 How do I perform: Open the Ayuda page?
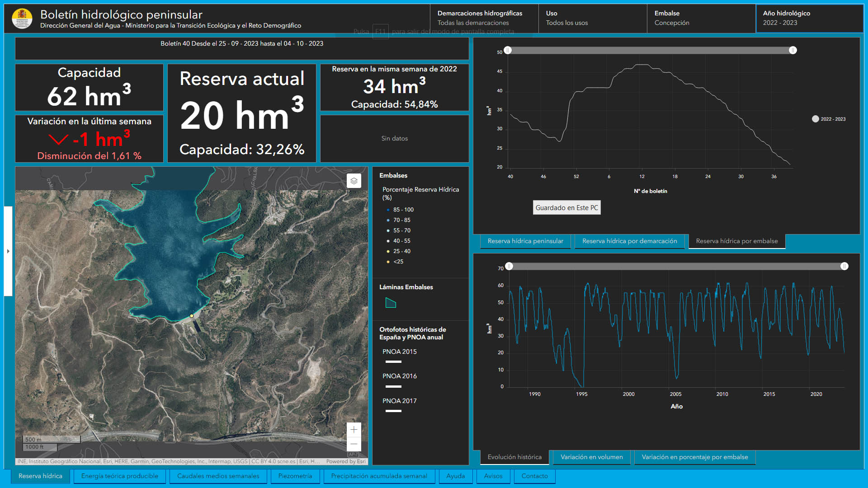pos(455,476)
